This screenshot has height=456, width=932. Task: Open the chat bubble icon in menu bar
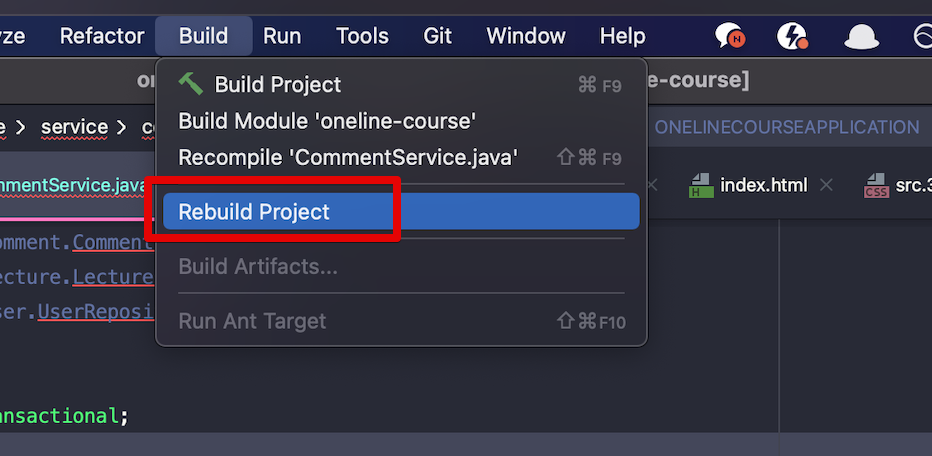729,36
